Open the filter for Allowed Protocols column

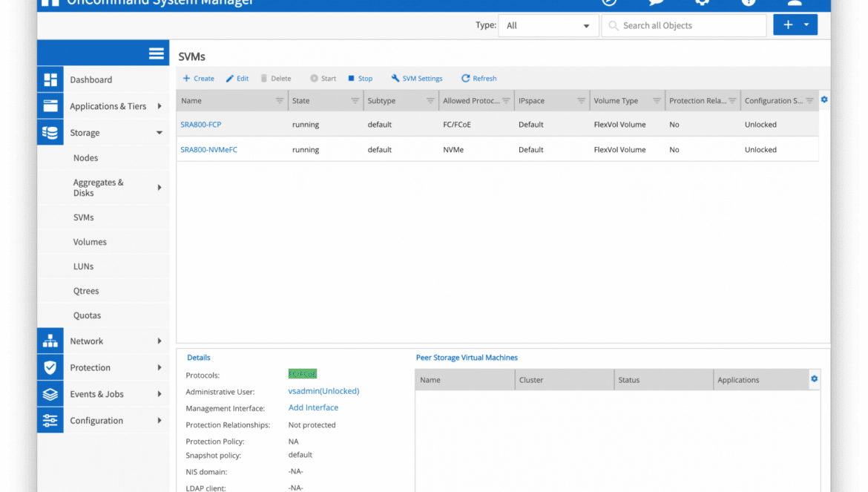(506, 101)
